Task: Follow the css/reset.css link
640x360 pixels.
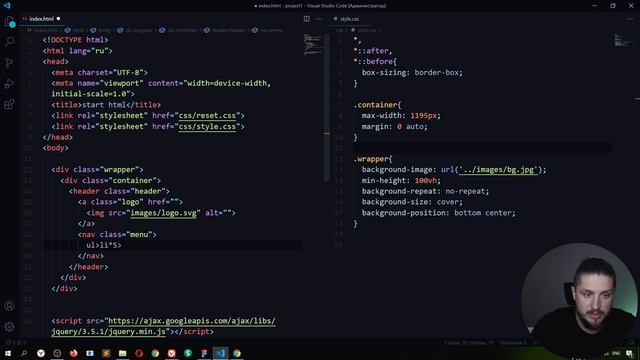Action: pyautogui.click(x=207, y=116)
